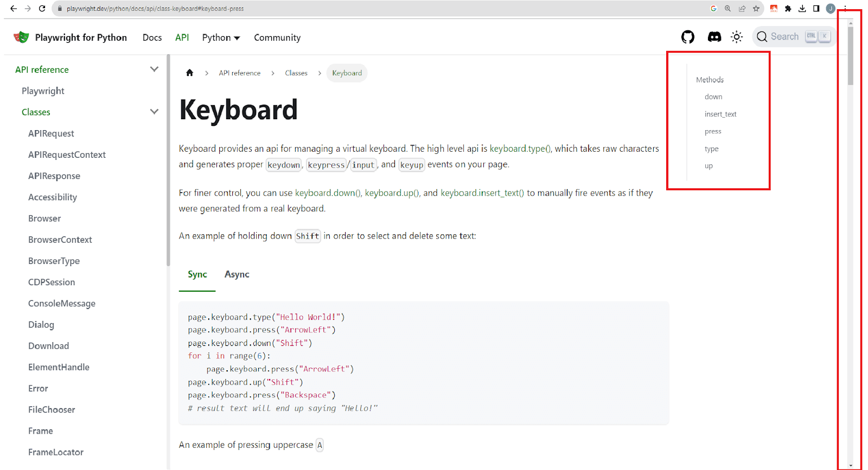The image size is (868, 470).
Task: Open APIResponse in the sidebar
Action: point(54,176)
